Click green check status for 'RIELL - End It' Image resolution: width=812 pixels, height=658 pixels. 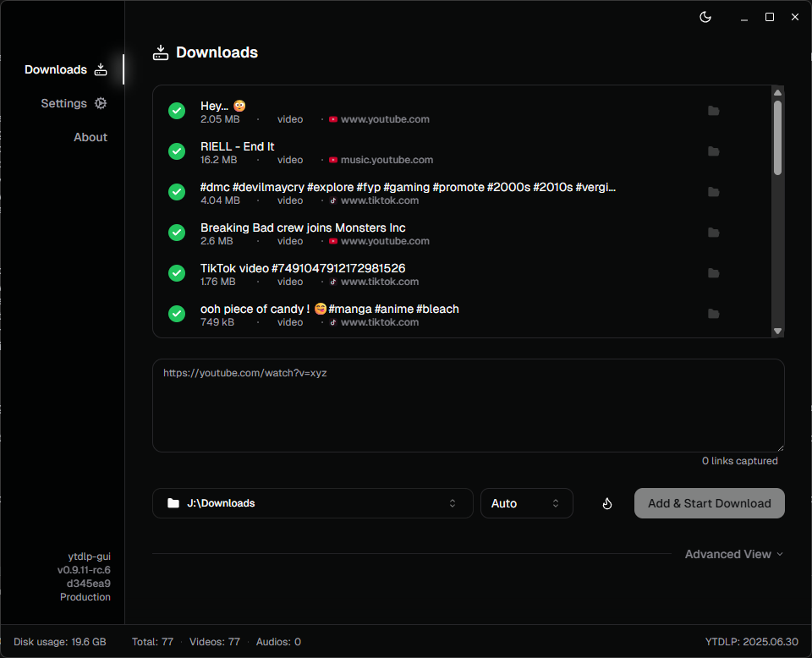click(177, 151)
